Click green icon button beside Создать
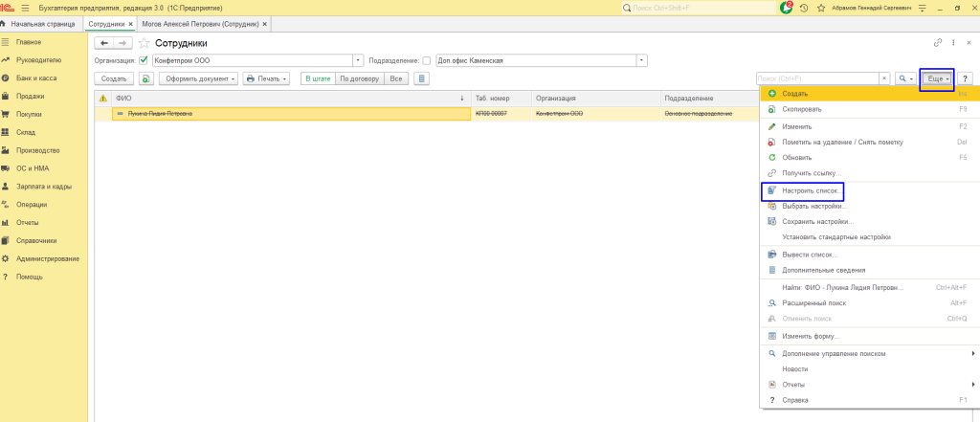Viewport: 980px width, 422px height. [x=146, y=78]
